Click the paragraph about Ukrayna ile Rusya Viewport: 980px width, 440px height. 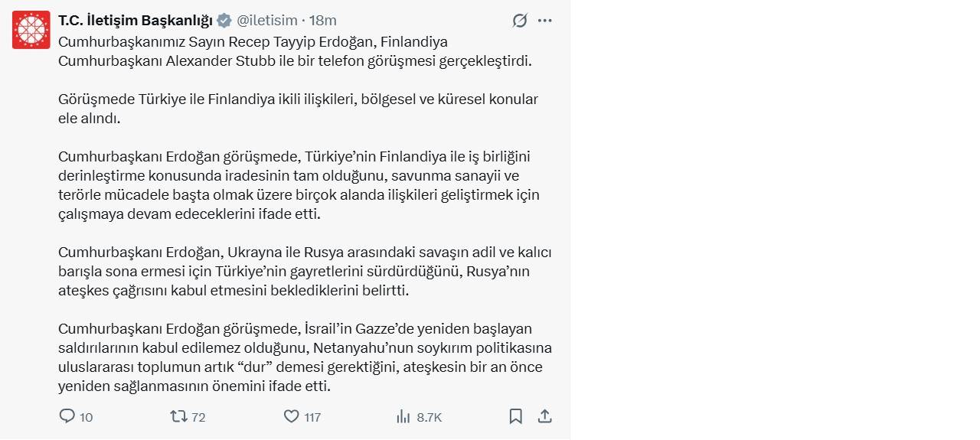point(305,272)
